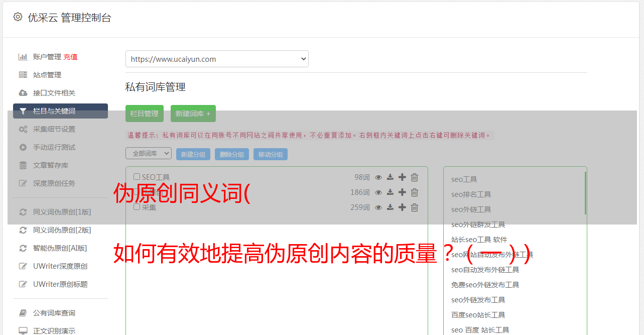Click the 新建分组 button
Image resolution: width=644 pixels, height=335 pixels.
click(193, 155)
